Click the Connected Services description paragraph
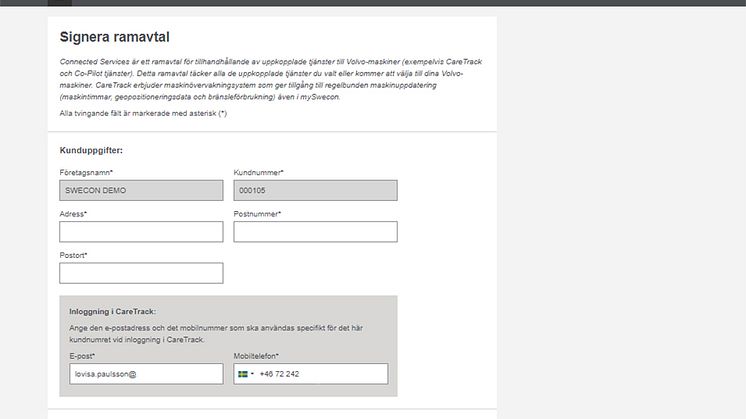Screen dimensions: 746x419 [271, 79]
